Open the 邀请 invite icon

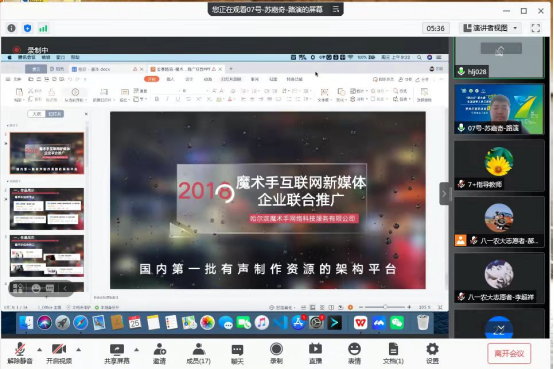[x=159, y=353]
